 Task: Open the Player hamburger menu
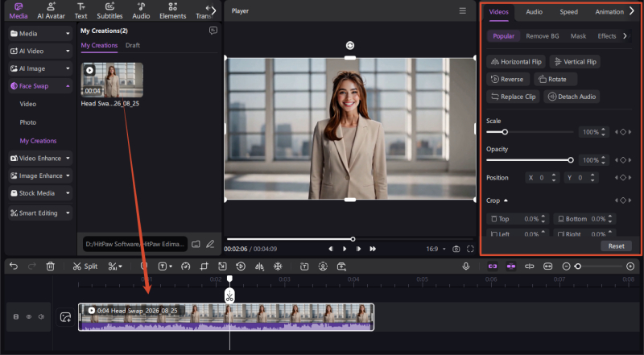pos(462,11)
